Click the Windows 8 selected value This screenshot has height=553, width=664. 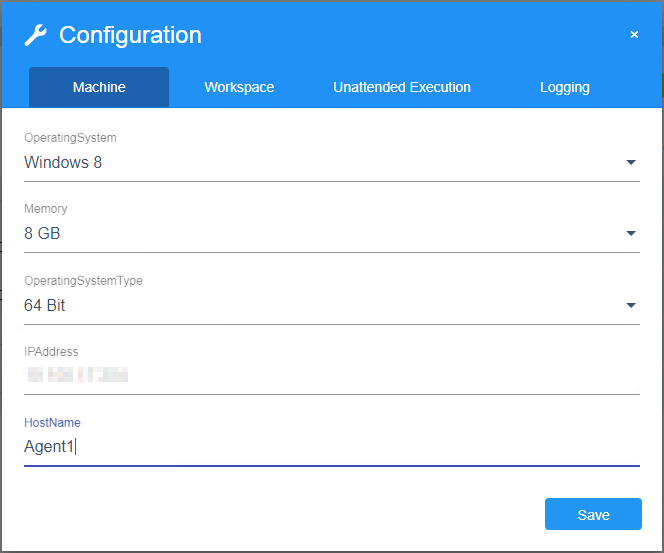[x=63, y=162]
